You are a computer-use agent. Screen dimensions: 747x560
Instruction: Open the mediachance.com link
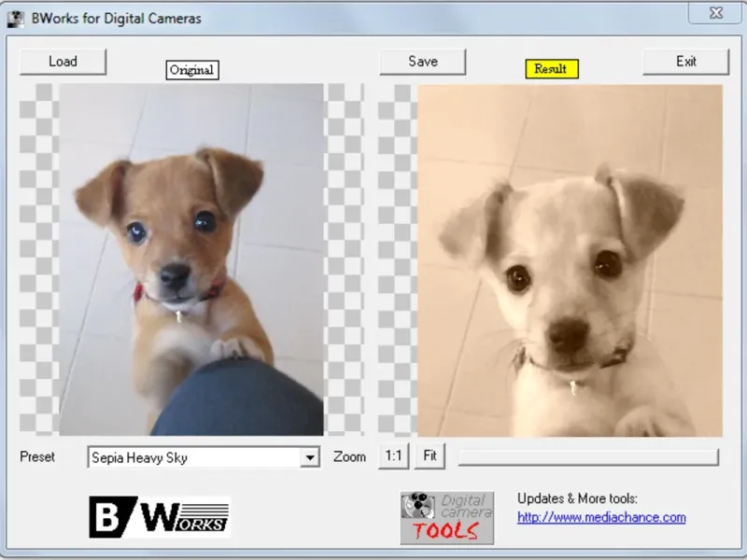[601, 517]
